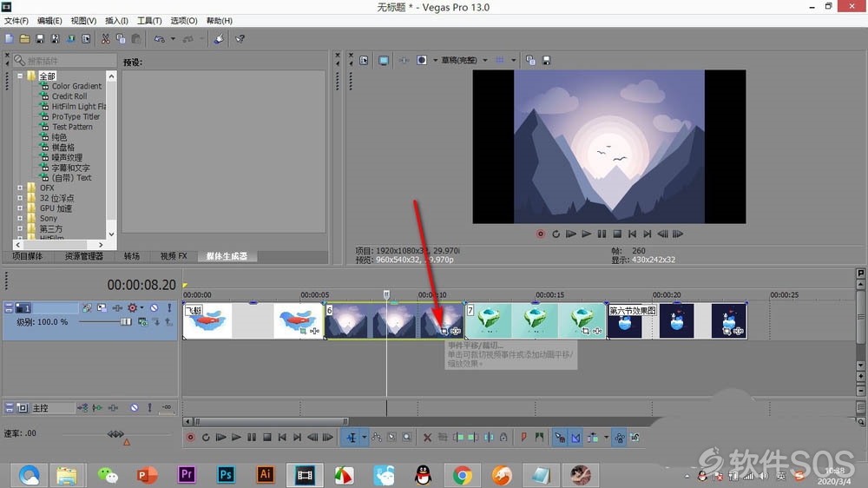Screen dimensions: 868x488
Task: Open the undo history dropdown arrow
Action: click(x=173, y=39)
